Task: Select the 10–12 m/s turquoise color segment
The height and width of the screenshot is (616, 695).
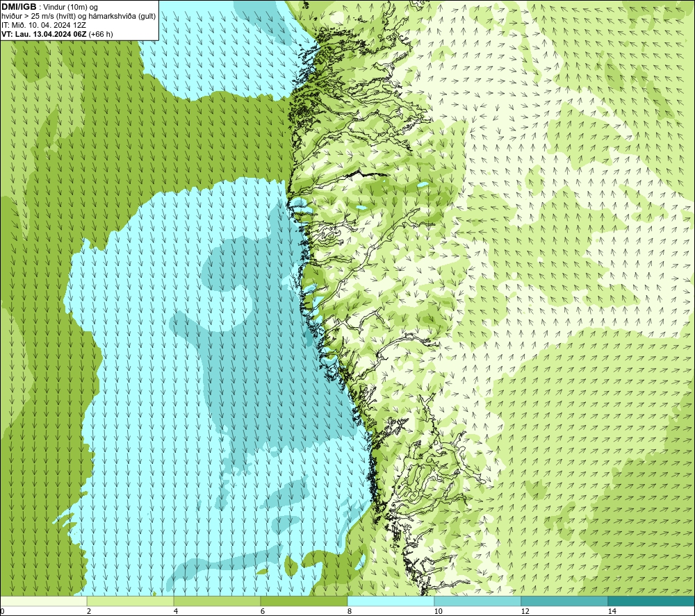Action: point(478,601)
